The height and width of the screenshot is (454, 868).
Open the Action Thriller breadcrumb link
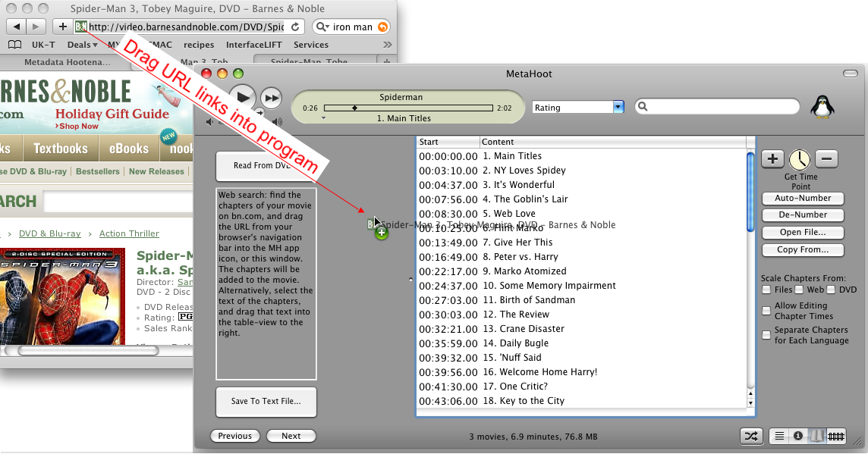click(129, 233)
